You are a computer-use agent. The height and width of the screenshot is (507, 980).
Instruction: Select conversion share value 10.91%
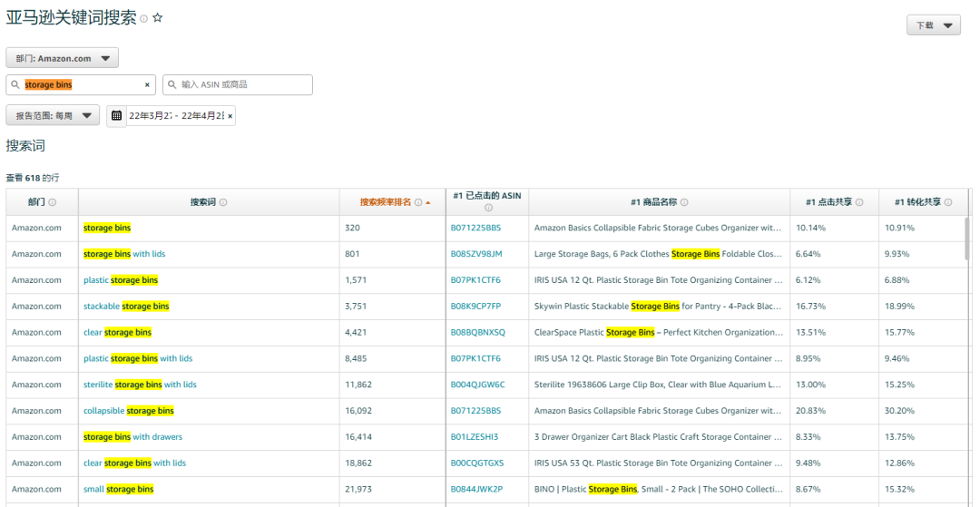(899, 228)
